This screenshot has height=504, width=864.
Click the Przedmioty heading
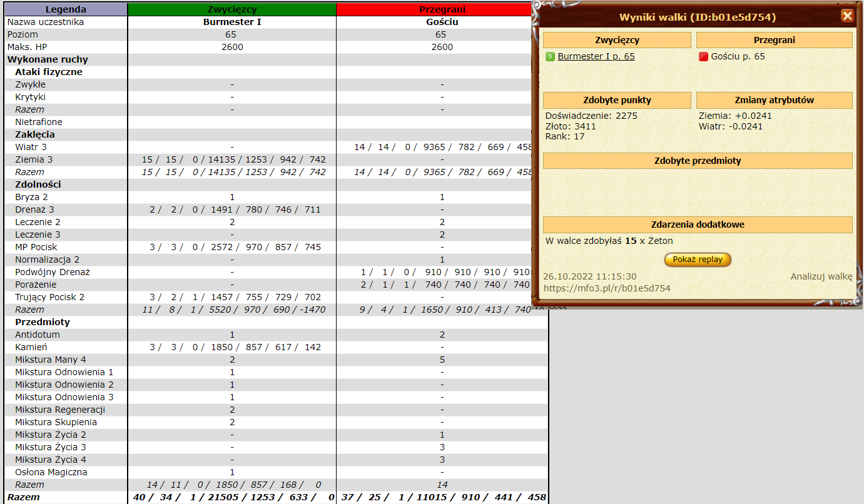coord(43,322)
